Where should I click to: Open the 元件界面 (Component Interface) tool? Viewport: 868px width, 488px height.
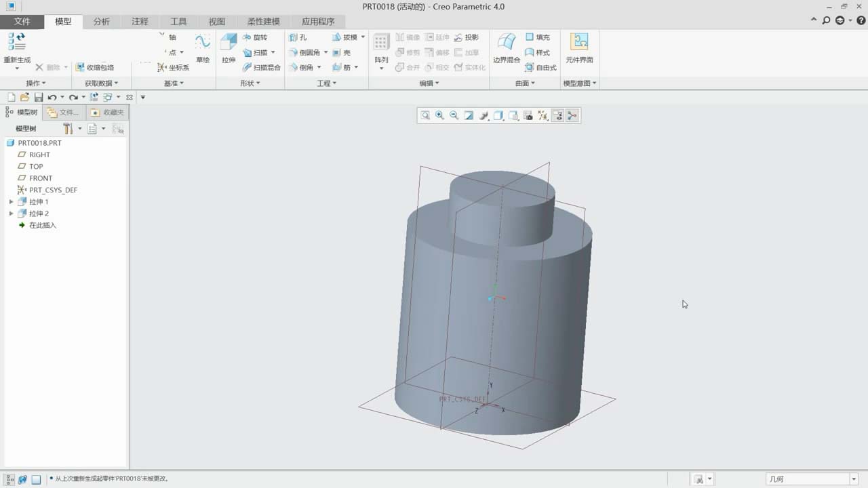579,49
